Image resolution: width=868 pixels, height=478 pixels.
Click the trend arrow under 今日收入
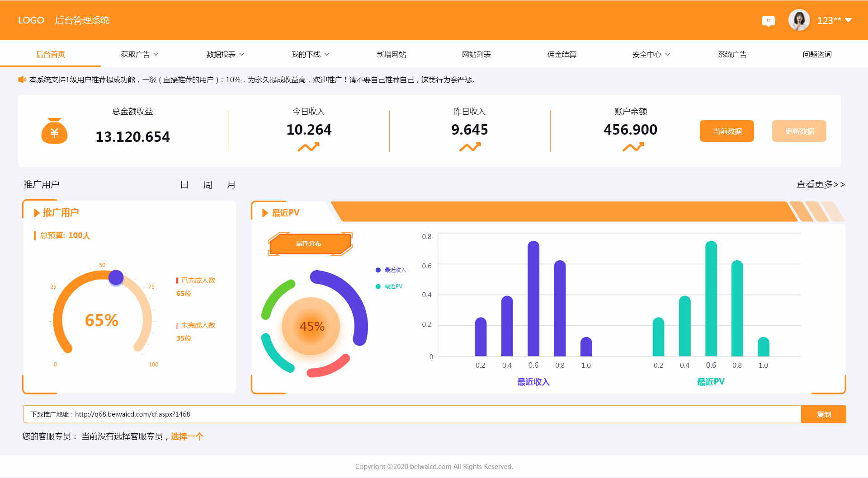click(x=309, y=147)
